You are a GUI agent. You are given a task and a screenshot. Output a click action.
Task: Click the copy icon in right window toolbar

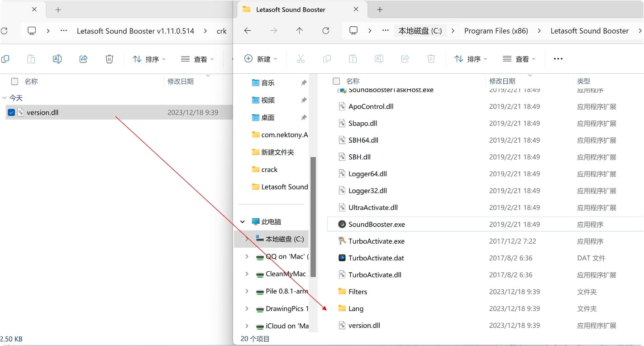tap(327, 59)
